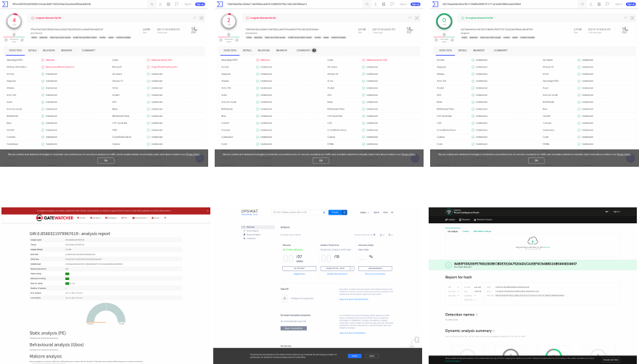Open DETAILS tab in the 4-detections VirusTotal page
Image resolution: width=639 pixels, height=364 pixels.
pos(33,50)
